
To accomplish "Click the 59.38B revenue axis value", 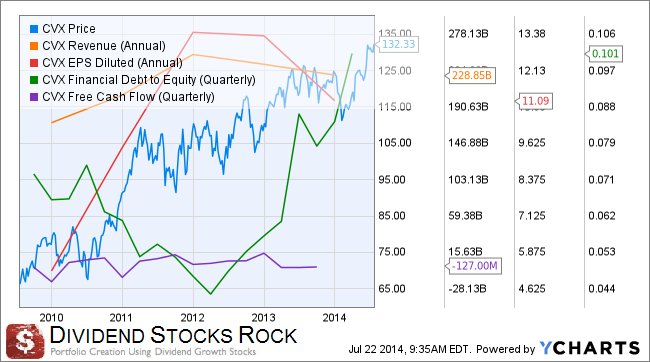I will (465, 216).
